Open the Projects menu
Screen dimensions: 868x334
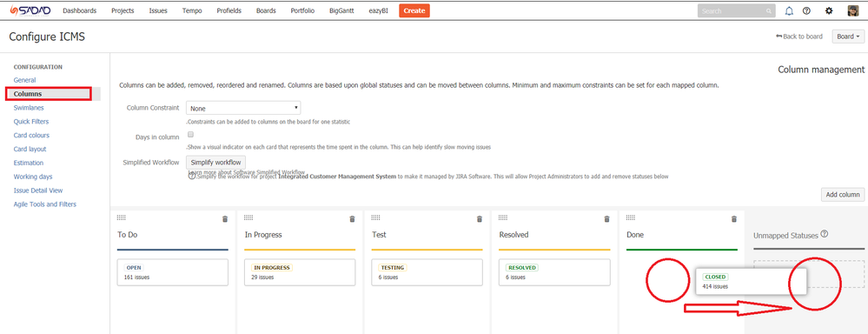tap(123, 10)
